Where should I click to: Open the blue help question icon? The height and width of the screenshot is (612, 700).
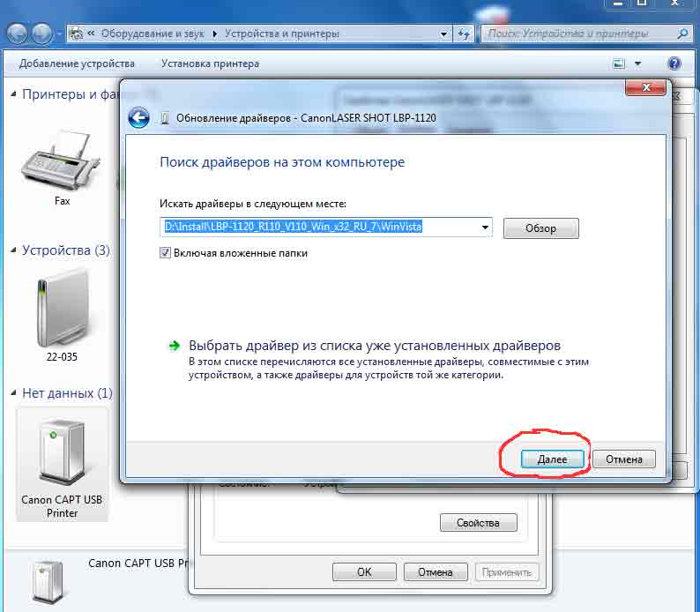coord(674,63)
